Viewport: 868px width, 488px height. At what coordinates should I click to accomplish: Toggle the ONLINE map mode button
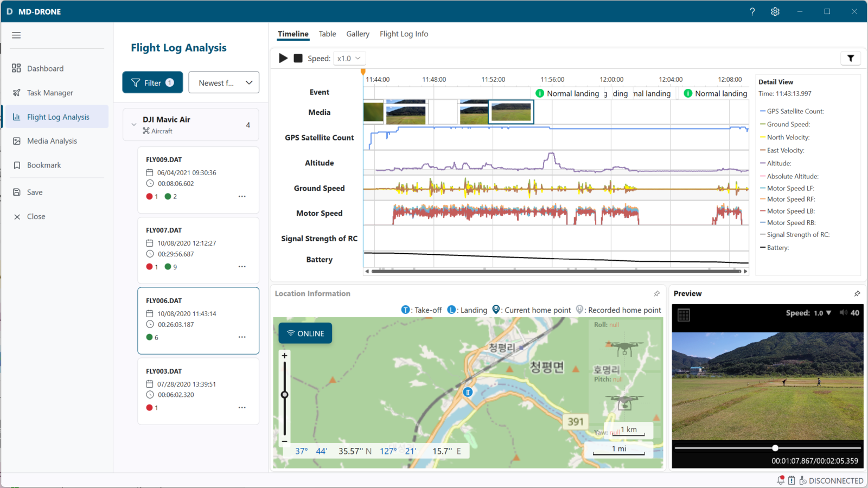[x=305, y=333]
